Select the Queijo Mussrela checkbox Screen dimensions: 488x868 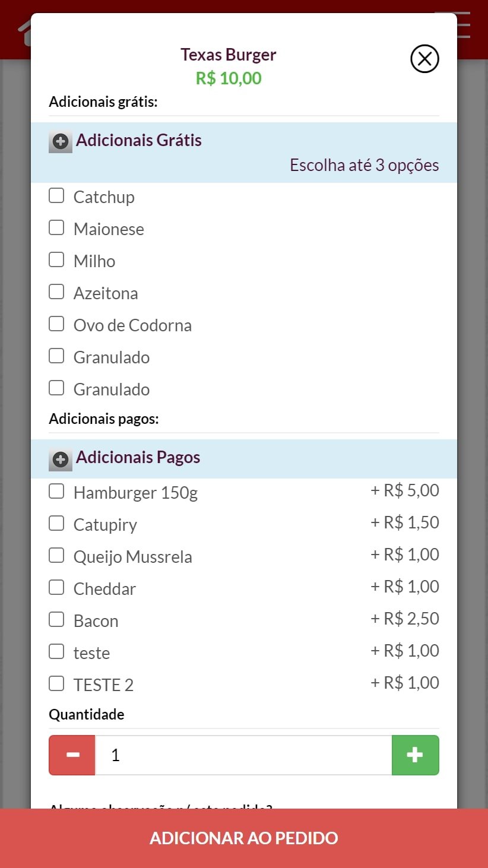56,556
